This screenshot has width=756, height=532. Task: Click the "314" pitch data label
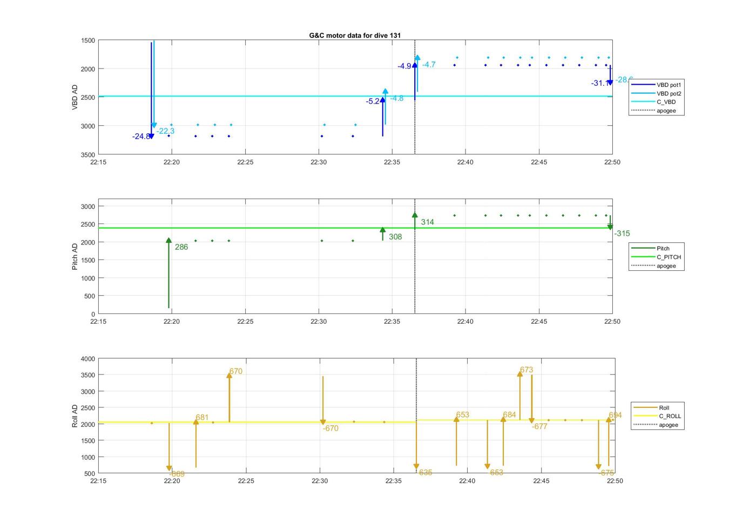coord(428,222)
